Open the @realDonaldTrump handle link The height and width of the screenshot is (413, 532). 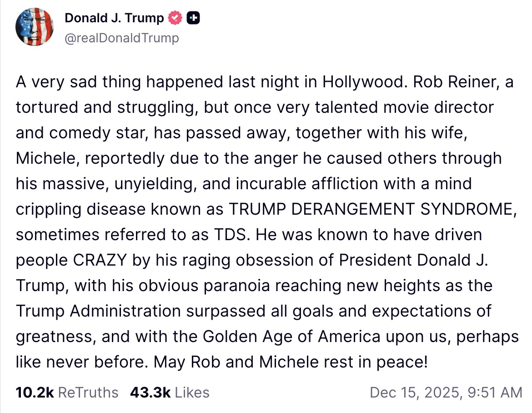click(122, 38)
